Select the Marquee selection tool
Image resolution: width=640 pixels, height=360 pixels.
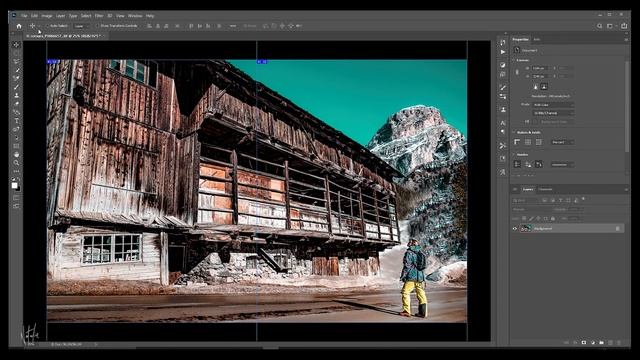tap(16, 53)
